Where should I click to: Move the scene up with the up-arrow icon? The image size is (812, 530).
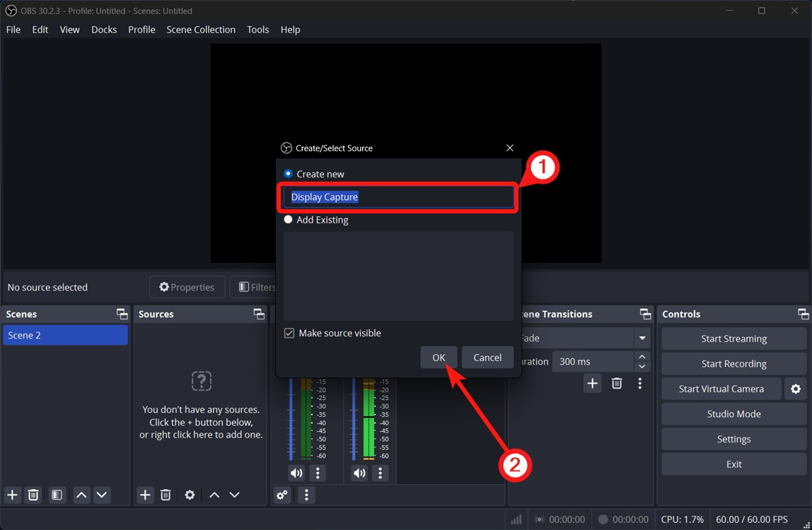[81, 495]
